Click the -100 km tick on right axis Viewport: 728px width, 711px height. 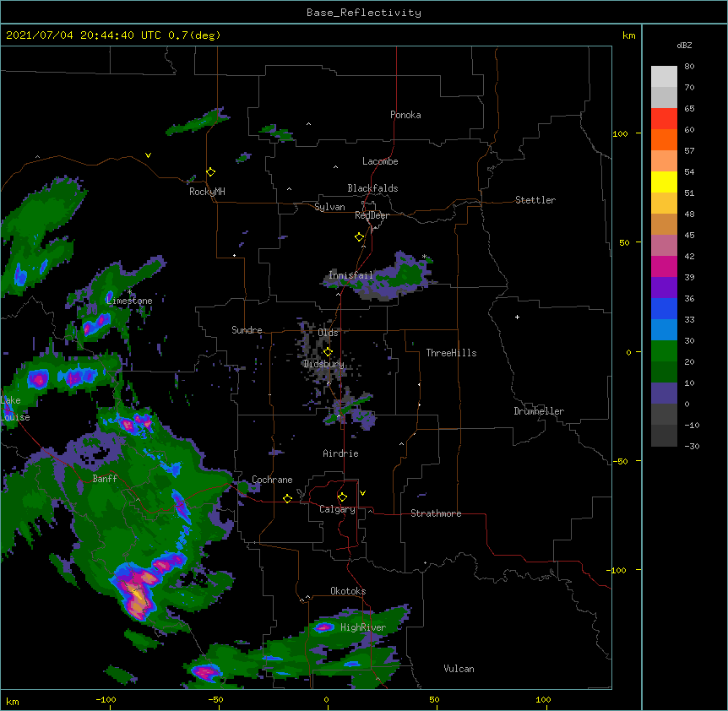point(617,570)
